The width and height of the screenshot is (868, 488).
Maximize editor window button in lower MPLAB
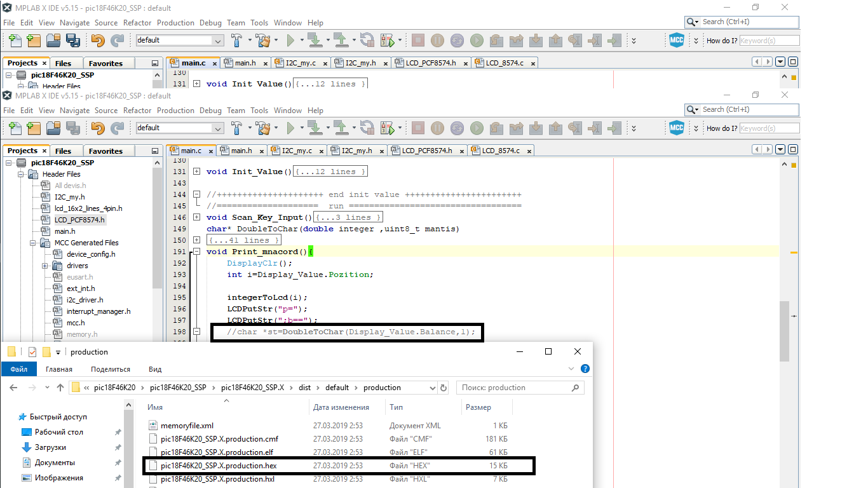click(x=793, y=150)
